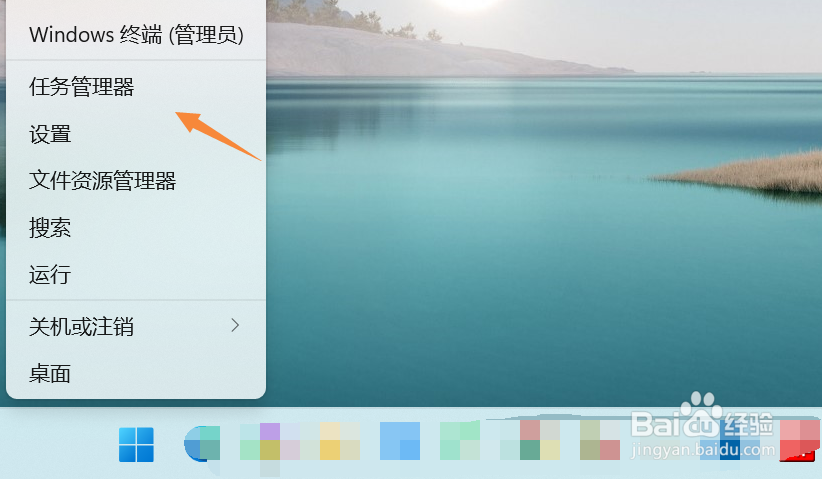The width and height of the screenshot is (822, 479).
Task: Click the bright red icon at taskbar end
Action: pyautogui.click(x=800, y=440)
